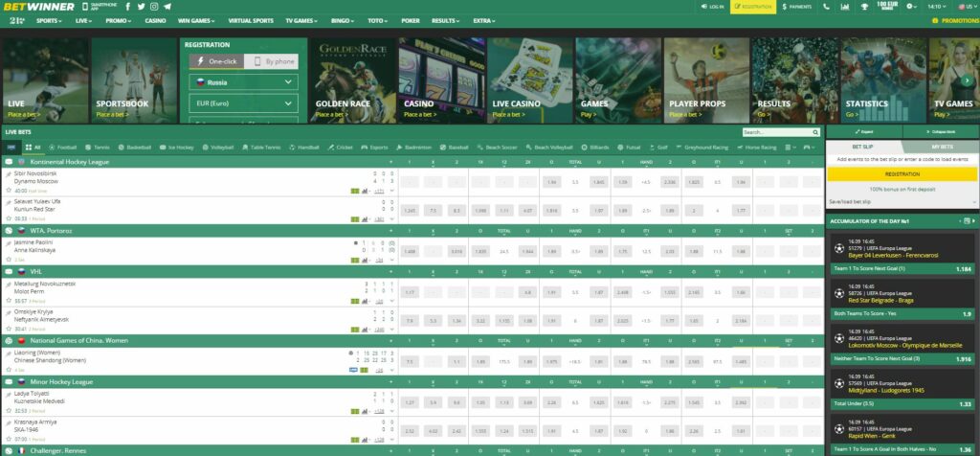Viewport: 980px width, 456px height.
Task: Filter live bets by Basketball
Action: [x=134, y=148]
